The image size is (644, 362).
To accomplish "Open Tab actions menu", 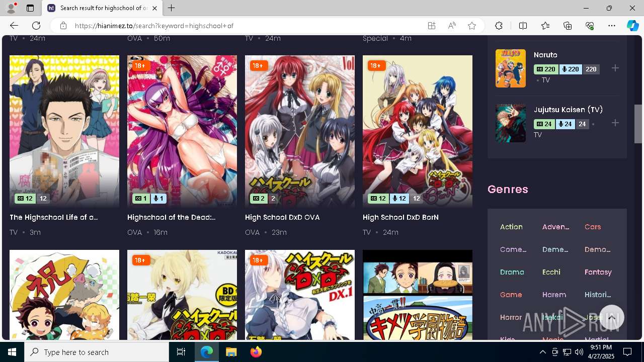I will tap(30, 8).
